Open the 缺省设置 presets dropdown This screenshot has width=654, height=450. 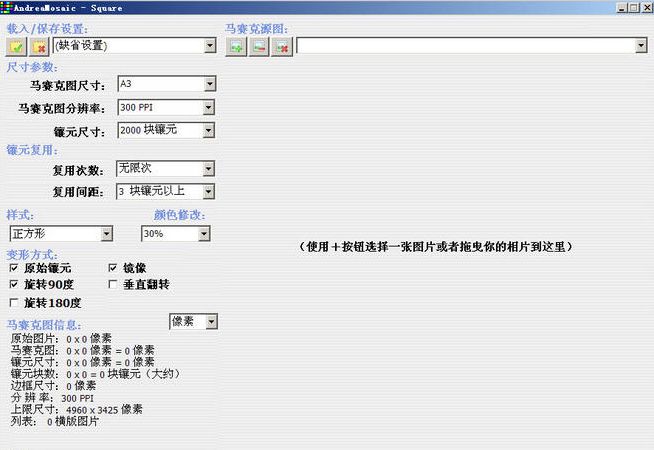210,45
